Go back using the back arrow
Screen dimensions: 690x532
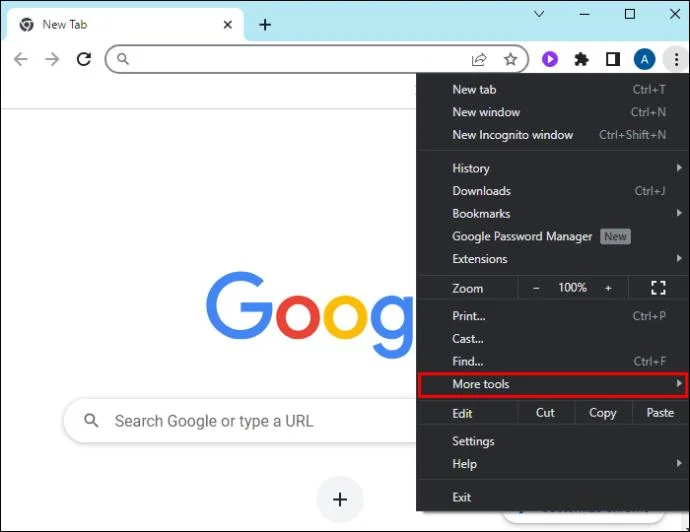pos(21,59)
